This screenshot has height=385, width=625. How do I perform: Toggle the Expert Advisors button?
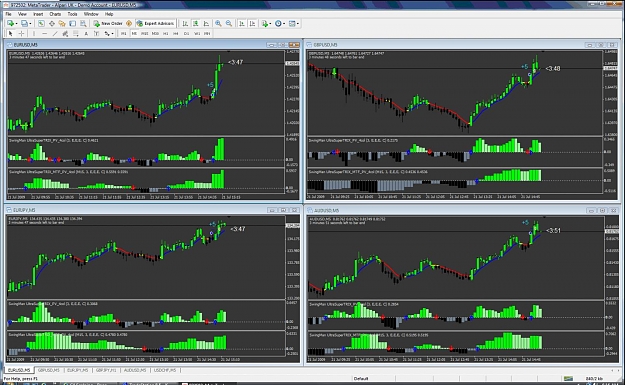(155, 24)
